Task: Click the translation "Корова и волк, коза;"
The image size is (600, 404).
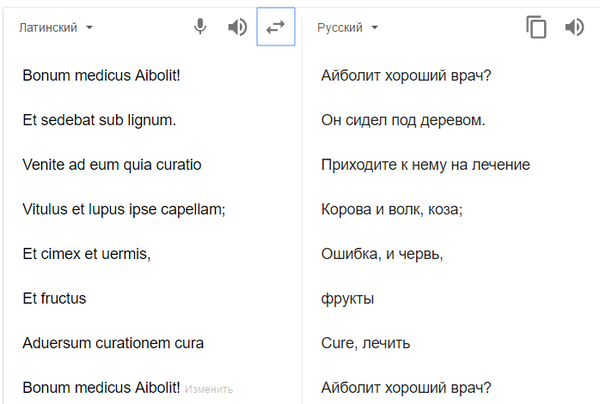Action: click(x=392, y=209)
